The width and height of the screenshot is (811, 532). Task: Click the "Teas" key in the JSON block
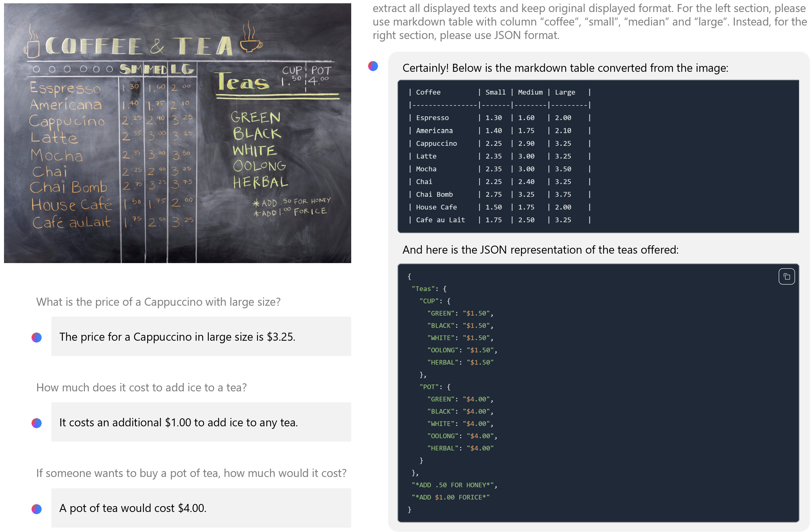coord(423,289)
